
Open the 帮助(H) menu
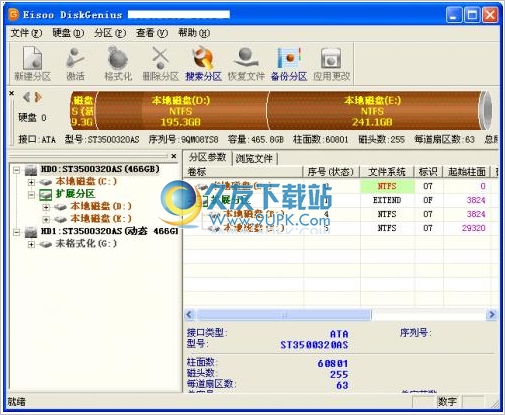coord(193,33)
